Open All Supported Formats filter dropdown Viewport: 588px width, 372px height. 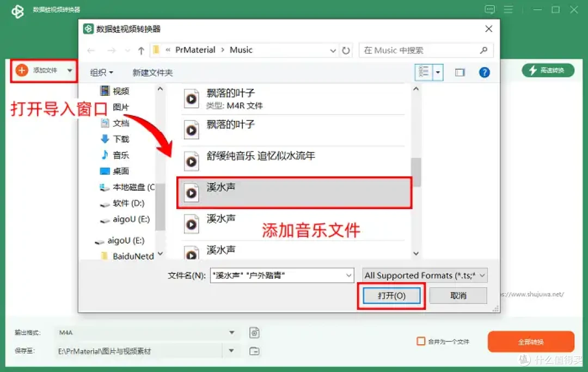pyautogui.click(x=425, y=276)
